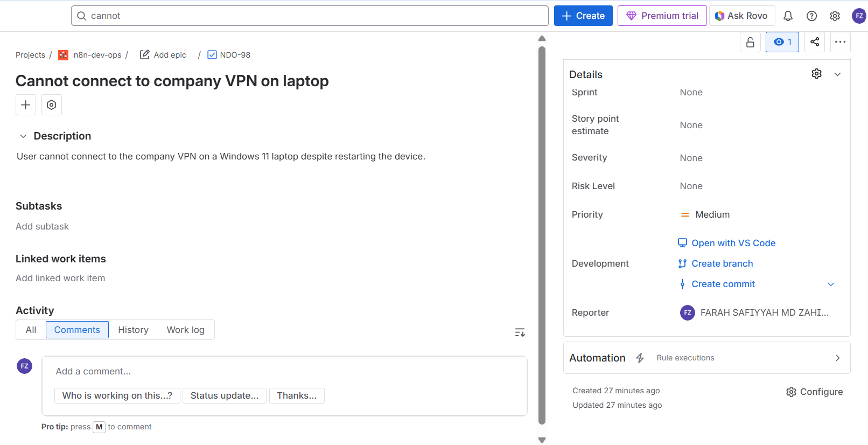Collapse the Details panel chevron
This screenshot has height=445, width=868.
tap(837, 74)
